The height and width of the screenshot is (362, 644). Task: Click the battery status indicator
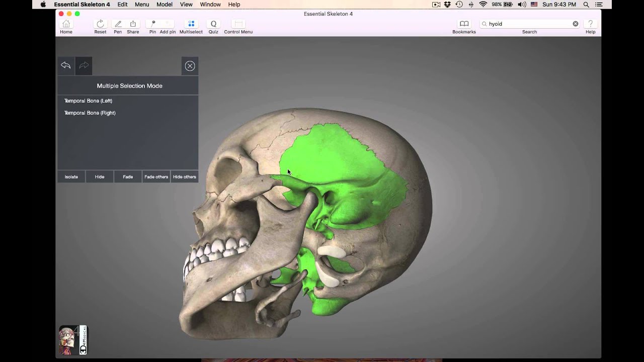tap(503, 5)
